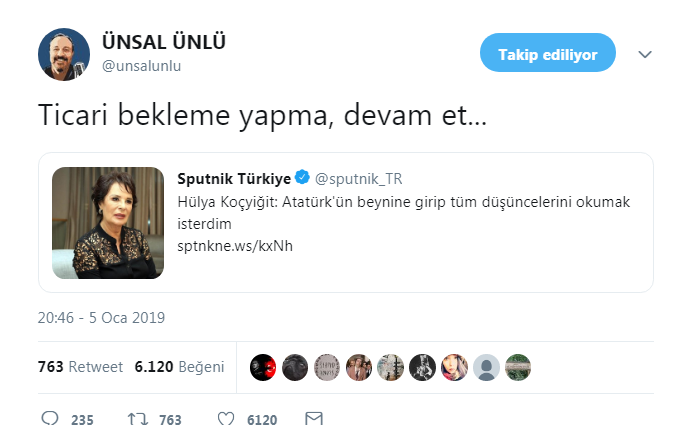This screenshot has width=693, height=425.
Task: Open the 6.120 Beğeni list
Action: click(179, 367)
